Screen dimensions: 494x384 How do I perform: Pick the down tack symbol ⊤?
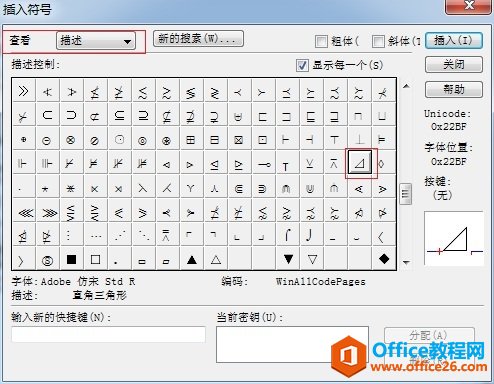[335, 140]
